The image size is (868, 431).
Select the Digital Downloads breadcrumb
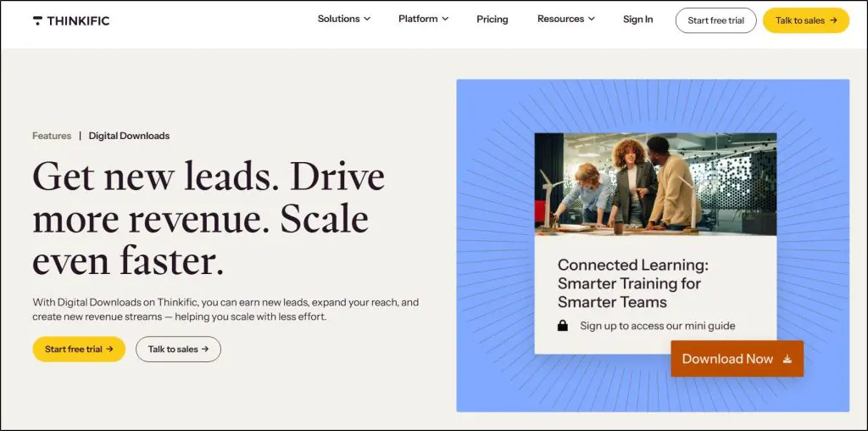point(129,136)
